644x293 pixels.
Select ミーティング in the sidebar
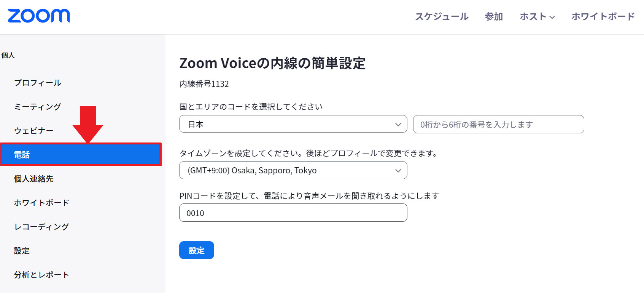[37, 107]
